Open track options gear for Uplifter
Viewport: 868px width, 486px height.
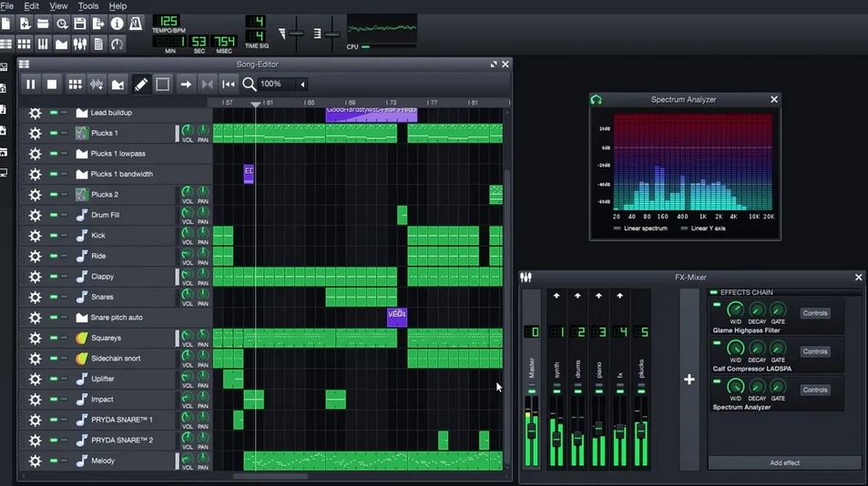[35, 379]
